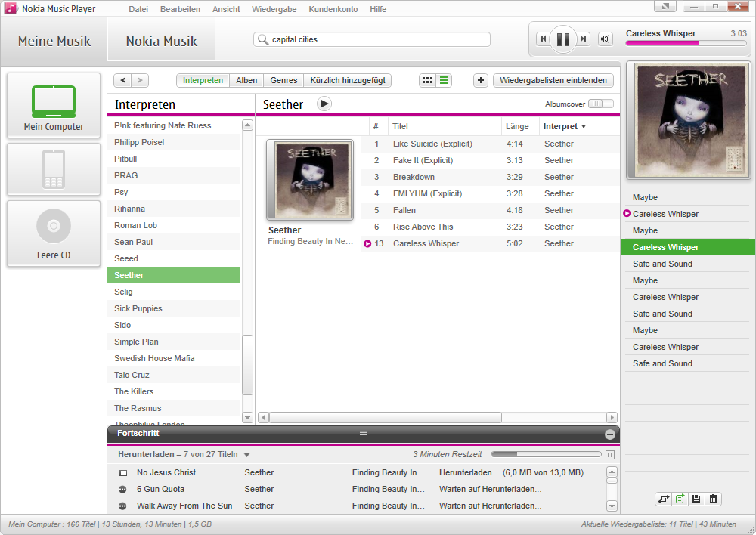Toggle the Albumcover switch
The image size is (756, 535).
pos(601,104)
